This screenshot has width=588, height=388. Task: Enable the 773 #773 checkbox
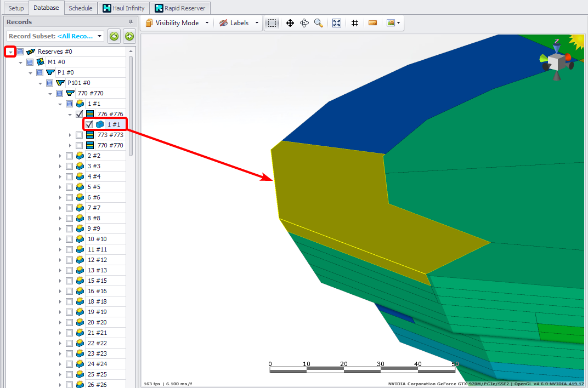pos(80,135)
